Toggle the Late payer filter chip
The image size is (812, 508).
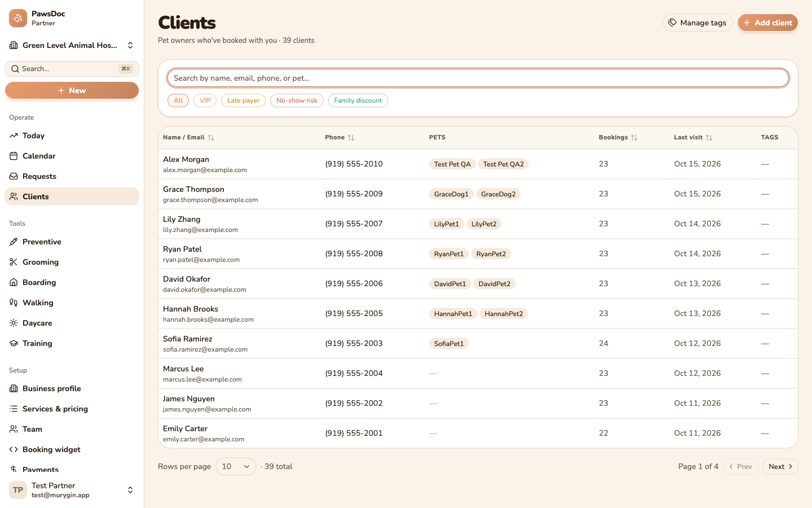tap(243, 100)
